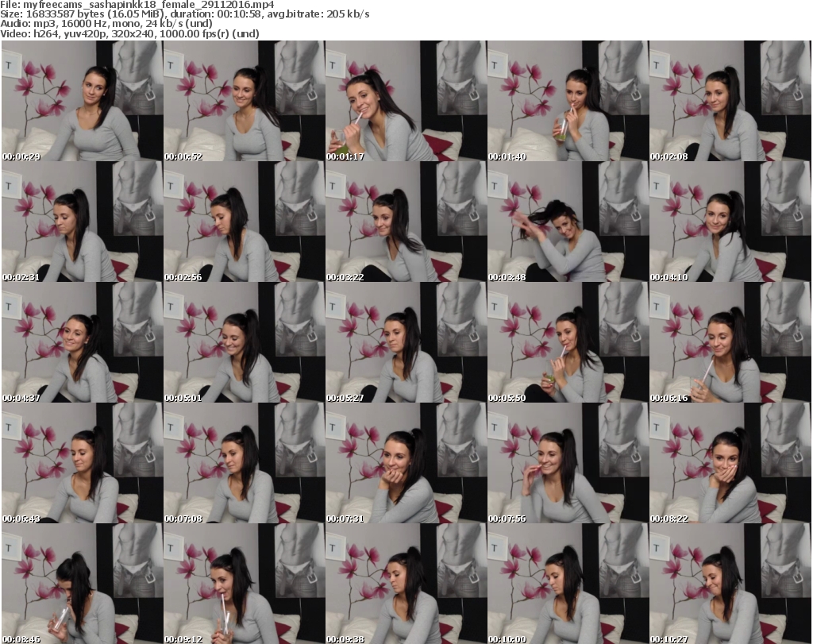Select the thumbnail frame at 00:01:40
Image resolution: width=813 pixels, height=644 pixels.
click(x=568, y=101)
